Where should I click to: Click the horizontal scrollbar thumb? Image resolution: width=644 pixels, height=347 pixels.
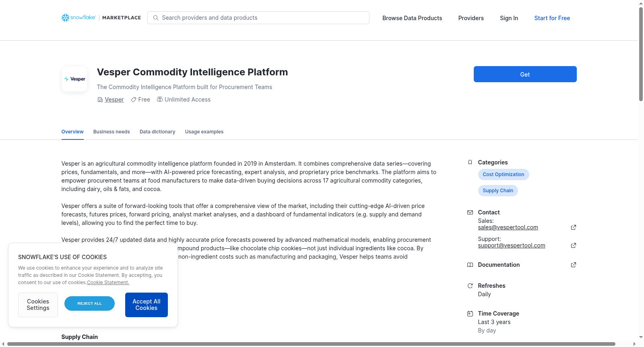pos(311,344)
